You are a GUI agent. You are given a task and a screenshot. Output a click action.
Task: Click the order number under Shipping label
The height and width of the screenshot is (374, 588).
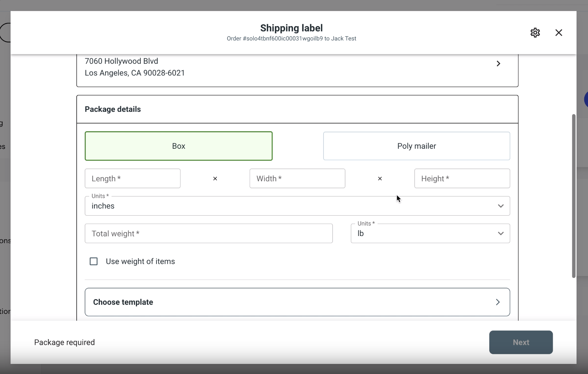291,38
